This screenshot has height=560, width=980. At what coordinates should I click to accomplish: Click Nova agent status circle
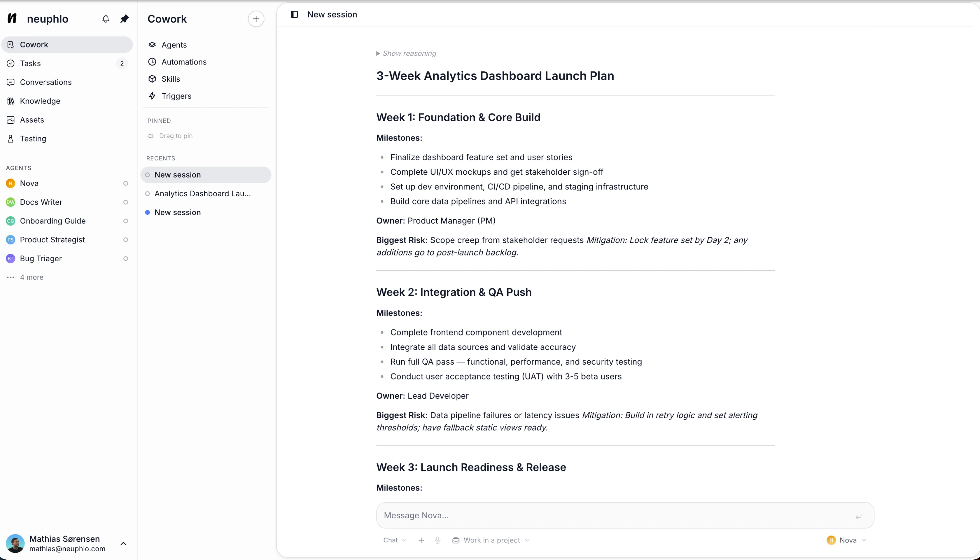click(x=125, y=183)
